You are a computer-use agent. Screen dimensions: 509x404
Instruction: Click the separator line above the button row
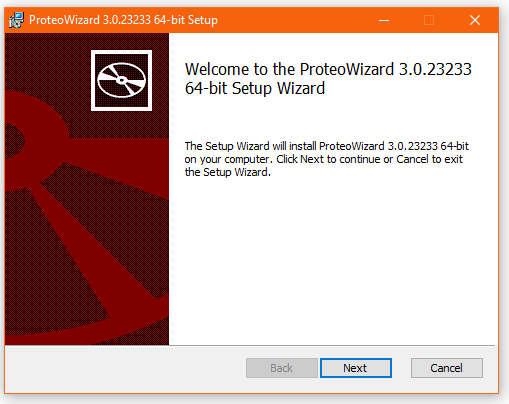click(332, 345)
